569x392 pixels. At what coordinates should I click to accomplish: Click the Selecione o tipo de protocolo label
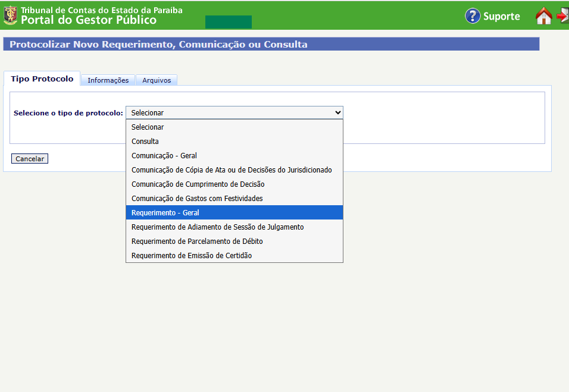click(68, 113)
